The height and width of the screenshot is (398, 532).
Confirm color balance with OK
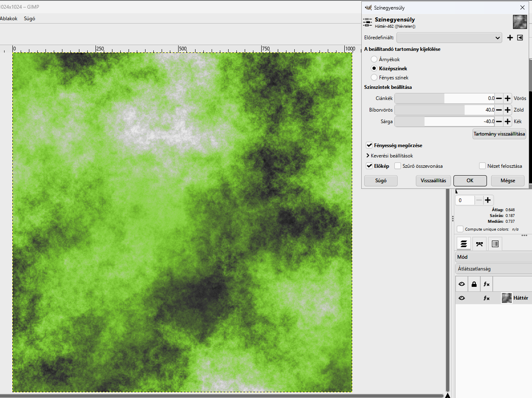pyautogui.click(x=470, y=181)
